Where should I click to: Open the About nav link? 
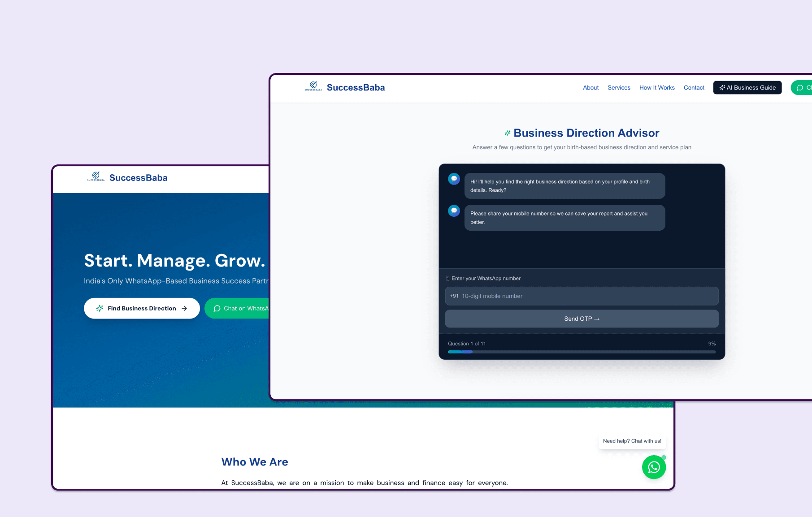591,87
